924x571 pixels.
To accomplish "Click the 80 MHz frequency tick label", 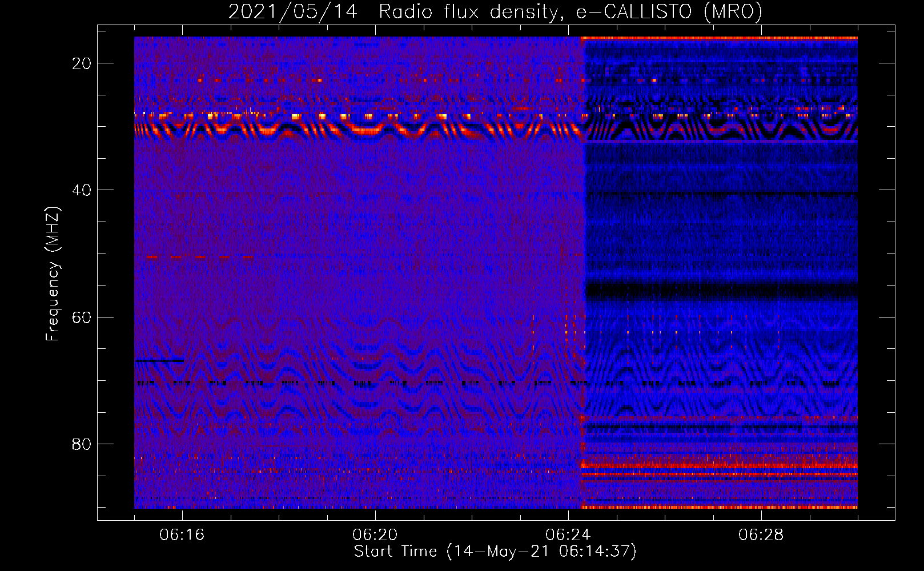I will (x=82, y=444).
